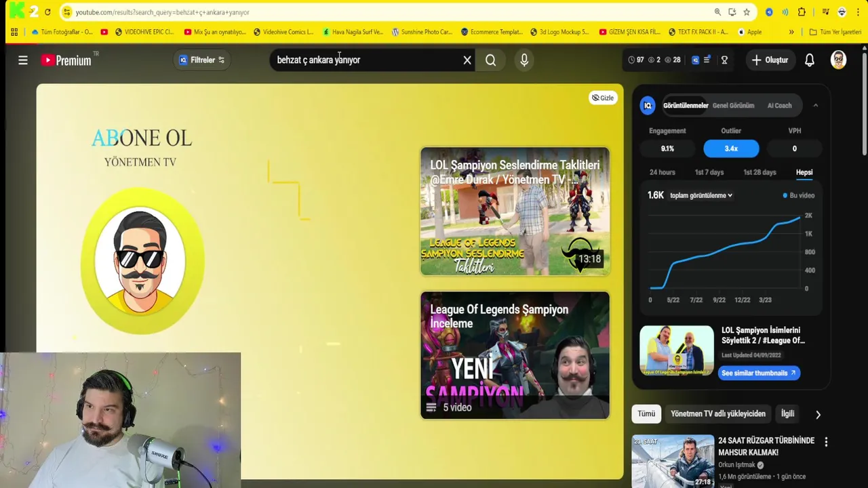Go to YouTube Premium home logo
The height and width of the screenshot is (488, 868).
(66, 60)
